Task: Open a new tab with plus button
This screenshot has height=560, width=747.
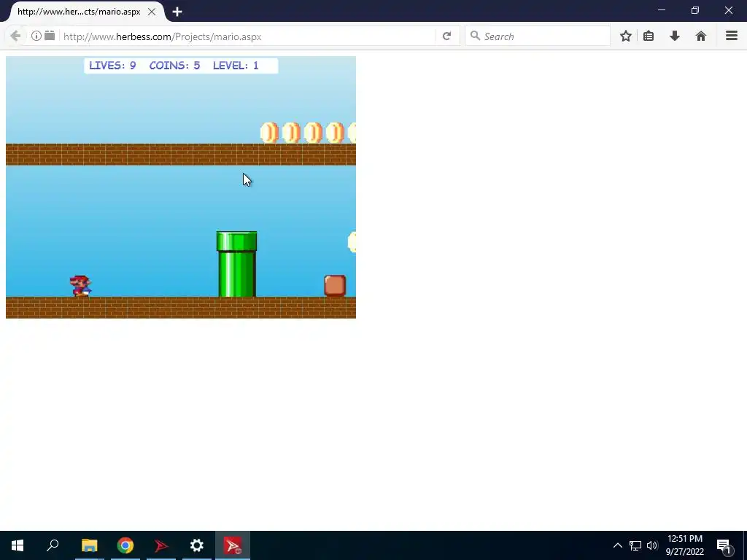Action: coord(177,12)
